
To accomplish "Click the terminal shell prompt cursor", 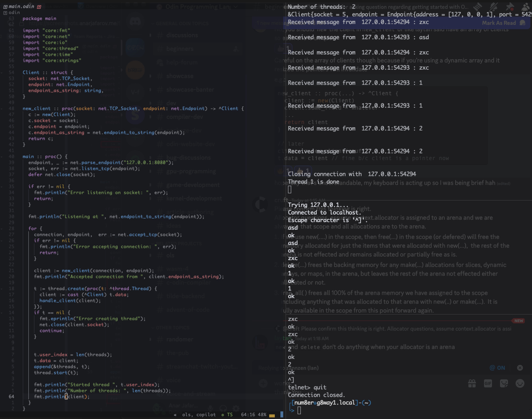I will [299, 410].
